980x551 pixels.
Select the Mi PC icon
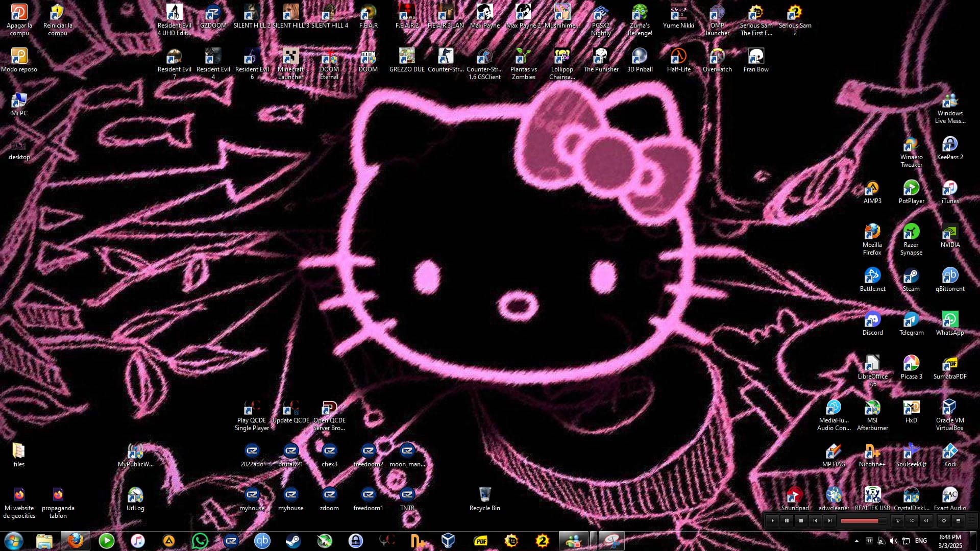pyautogui.click(x=19, y=104)
